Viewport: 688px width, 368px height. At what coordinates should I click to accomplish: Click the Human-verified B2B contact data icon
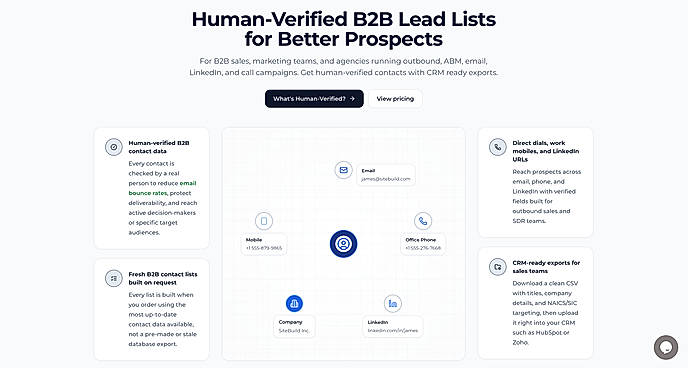click(114, 147)
